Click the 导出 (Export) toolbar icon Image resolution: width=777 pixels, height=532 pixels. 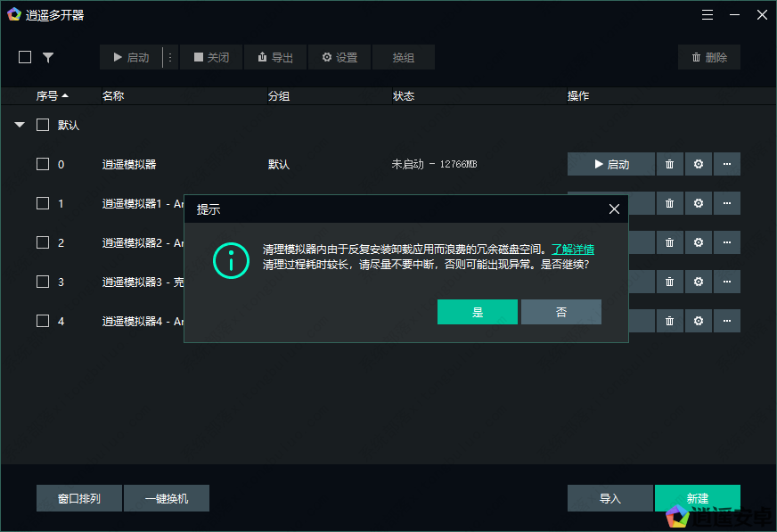point(275,56)
